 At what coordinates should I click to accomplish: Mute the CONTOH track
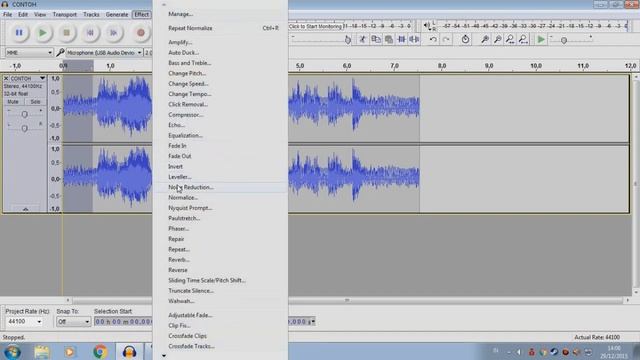point(13,102)
